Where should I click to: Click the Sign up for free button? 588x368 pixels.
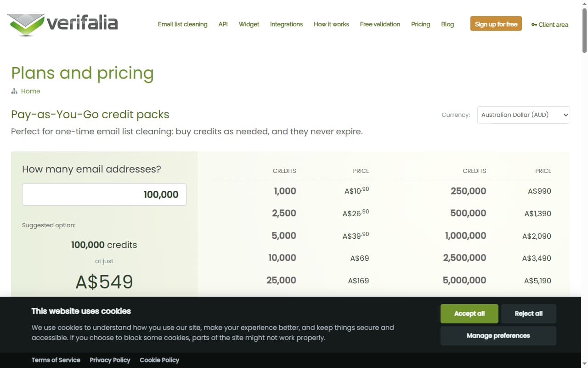(x=496, y=24)
